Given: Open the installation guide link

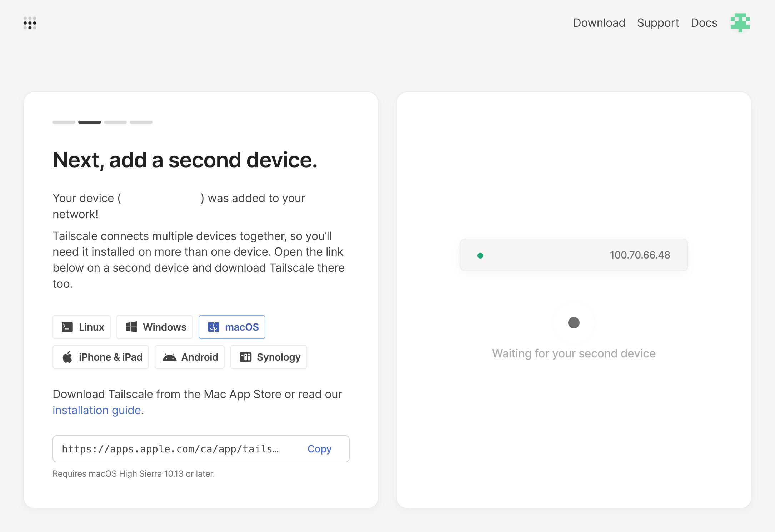Looking at the screenshot, I should tap(96, 410).
